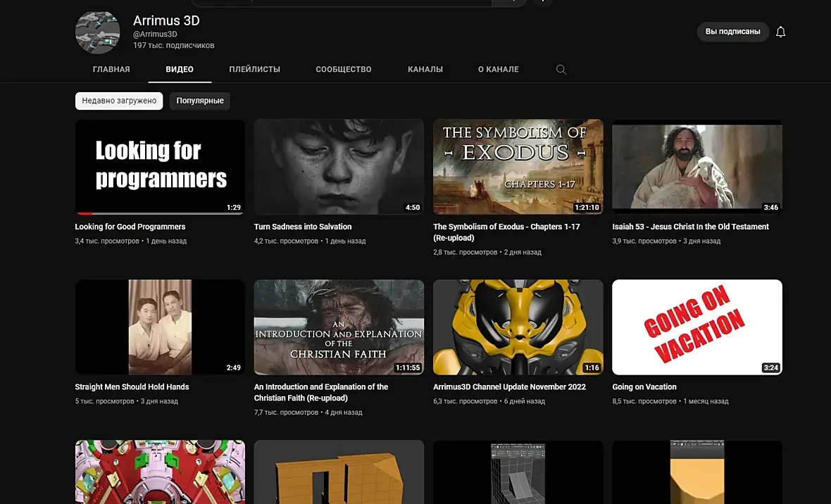Open the Christian Faith introduction thumbnail
This screenshot has height=504, width=831.
(x=339, y=327)
